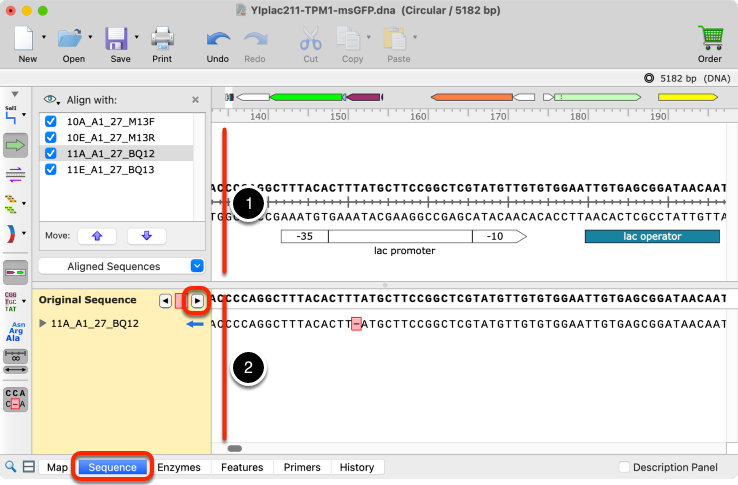738x485 pixels.
Task: Jump to previous mismatch arrow
Action: [x=165, y=301]
